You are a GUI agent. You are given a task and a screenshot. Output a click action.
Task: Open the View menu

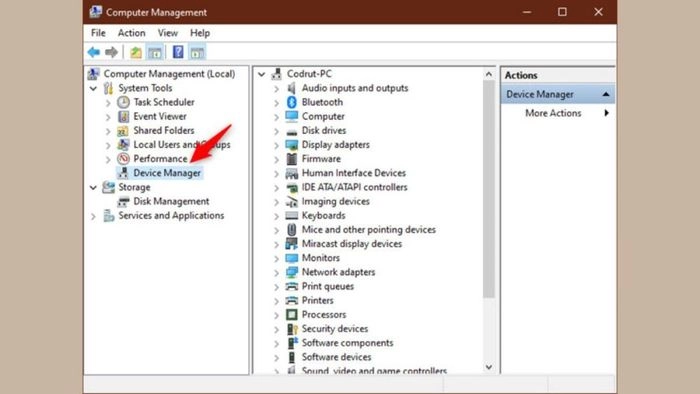point(167,33)
